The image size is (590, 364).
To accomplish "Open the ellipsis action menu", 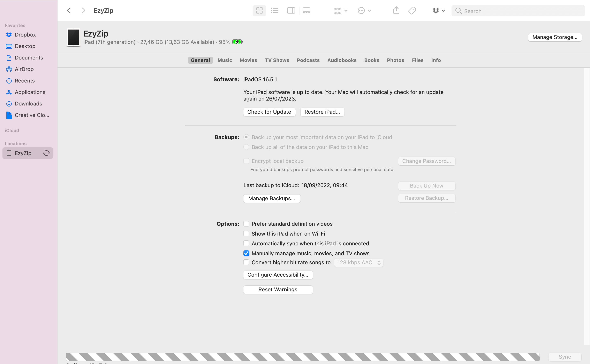I will (x=364, y=11).
